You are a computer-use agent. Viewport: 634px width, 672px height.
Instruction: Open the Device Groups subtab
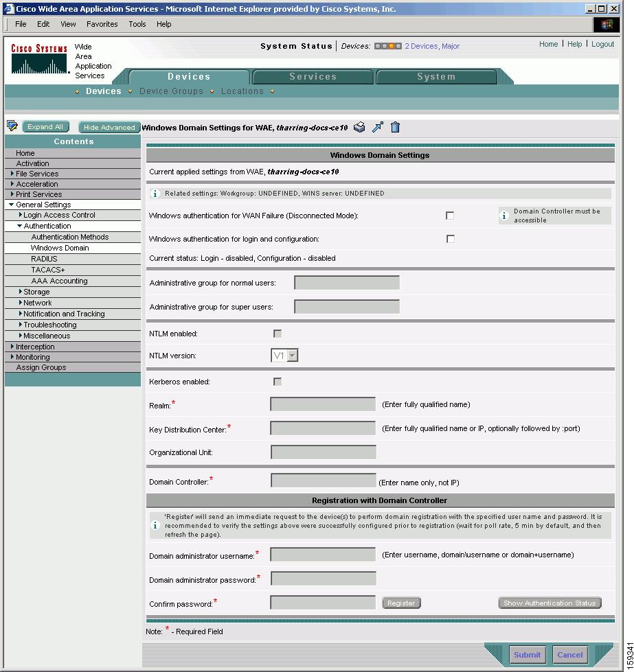171,91
